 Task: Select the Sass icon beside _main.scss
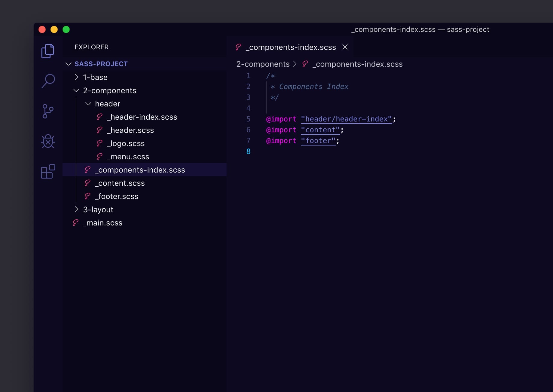pyautogui.click(x=75, y=223)
